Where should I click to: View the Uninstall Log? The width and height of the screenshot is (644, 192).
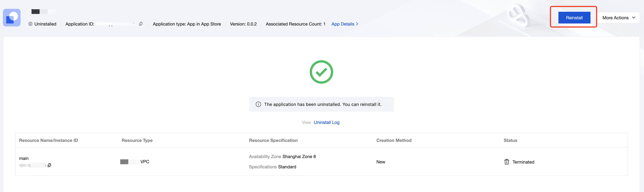point(327,122)
